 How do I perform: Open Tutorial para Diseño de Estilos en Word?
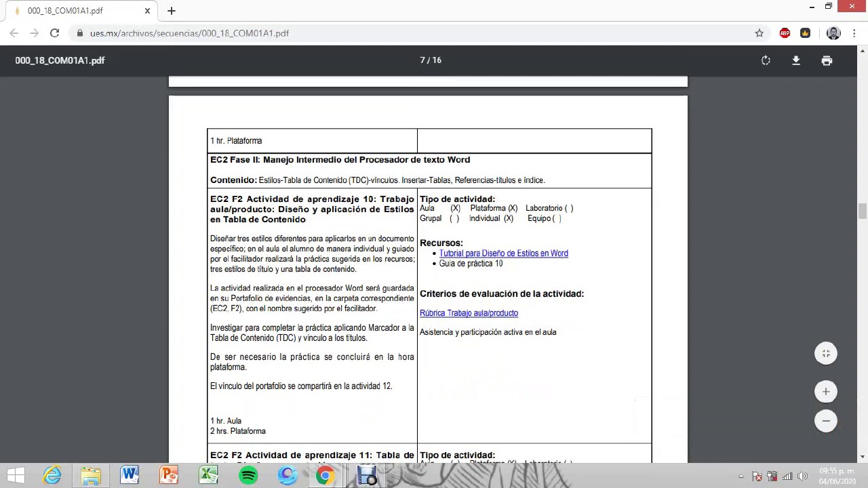point(503,253)
